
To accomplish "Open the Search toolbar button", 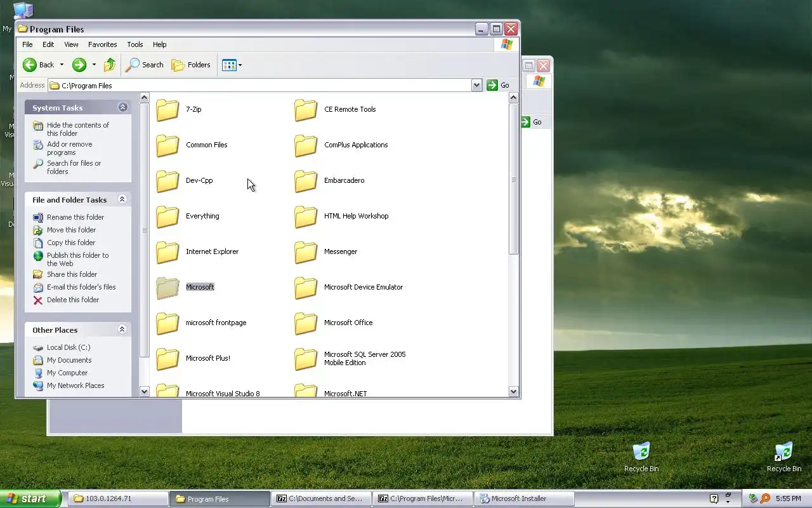I will [x=145, y=65].
